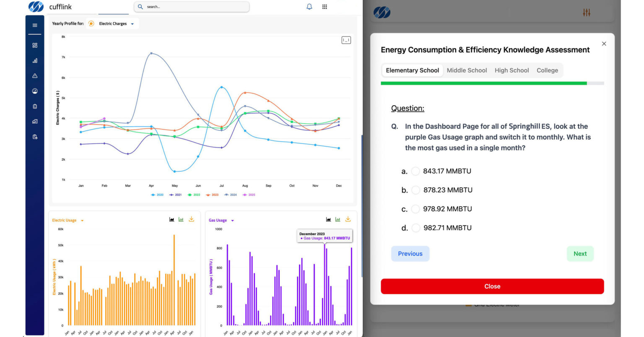Click the cufflink logo icon
The height and width of the screenshot is (337, 644).
click(36, 7)
